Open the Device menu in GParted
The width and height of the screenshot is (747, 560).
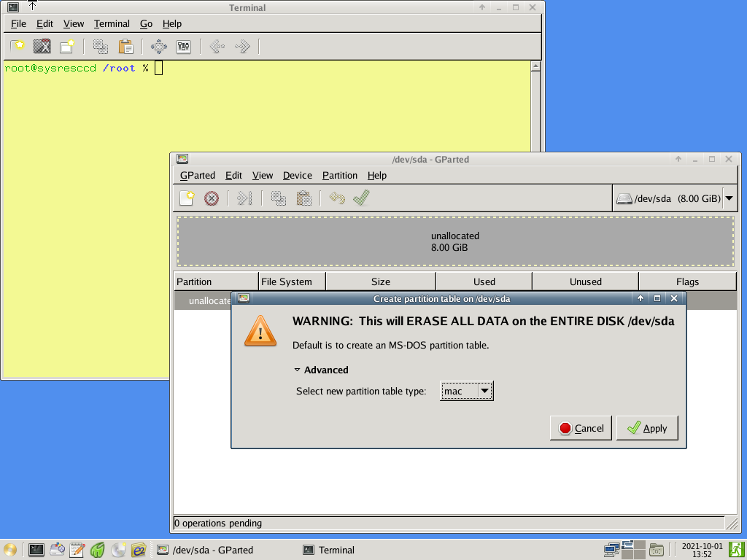[x=298, y=175]
